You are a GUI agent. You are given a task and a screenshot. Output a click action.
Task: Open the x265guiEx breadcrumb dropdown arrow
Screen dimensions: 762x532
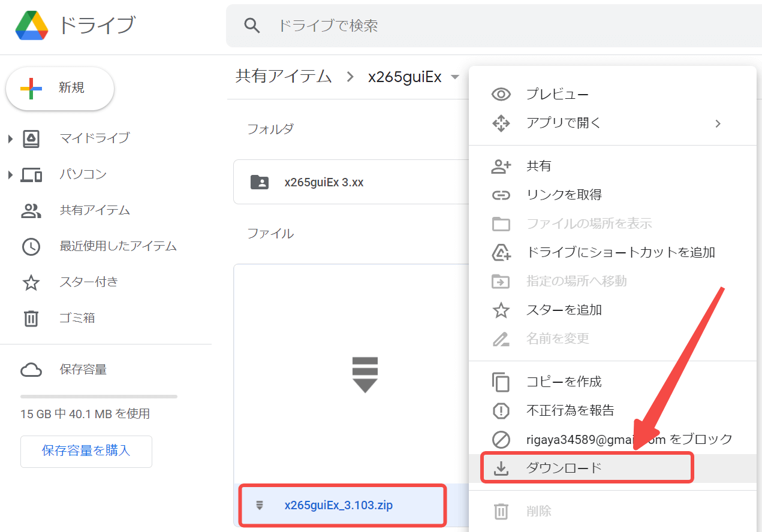tap(455, 77)
